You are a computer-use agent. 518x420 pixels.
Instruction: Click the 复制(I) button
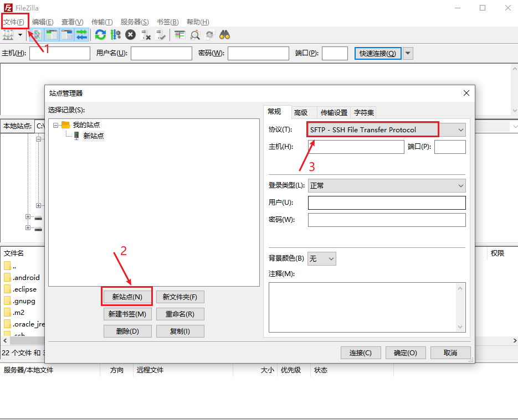[x=180, y=331]
